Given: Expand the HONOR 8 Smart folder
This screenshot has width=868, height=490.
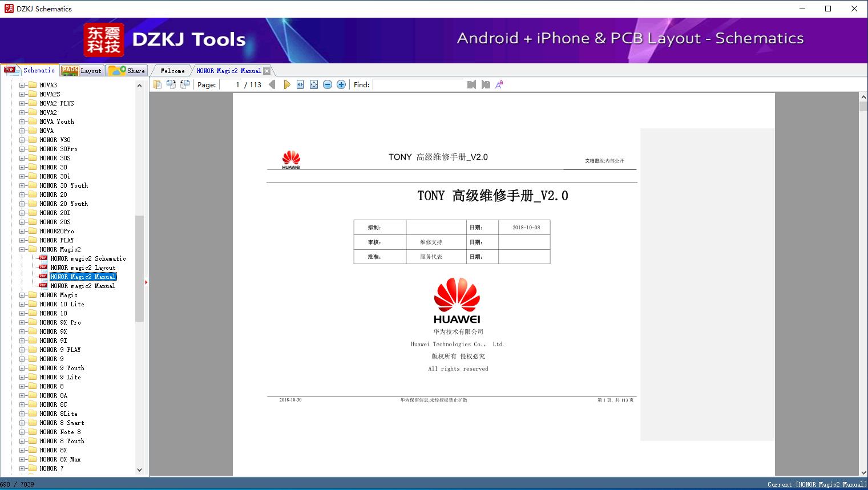Looking at the screenshot, I should tap(22, 423).
